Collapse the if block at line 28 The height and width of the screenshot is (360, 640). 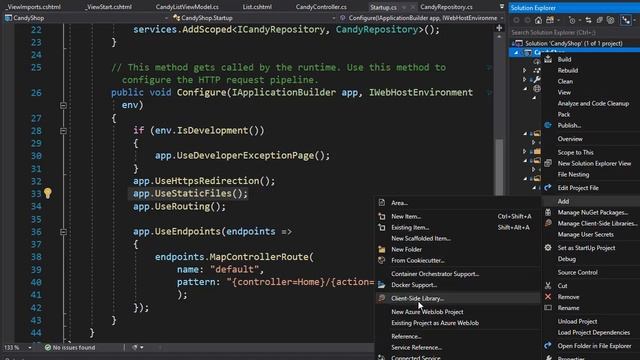pos(63,131)
